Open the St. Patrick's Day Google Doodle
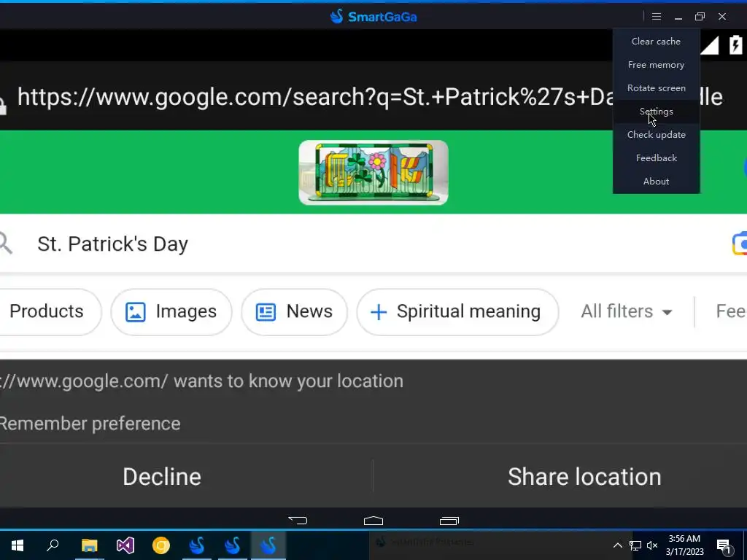Viewport: 747px width, 560px height. (x=373, y=172)
